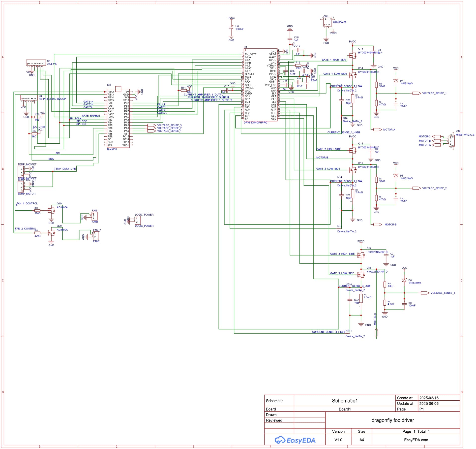Click the Q13 high-side MOSFET symbol

pyautogui.click(x=352, y=56)
